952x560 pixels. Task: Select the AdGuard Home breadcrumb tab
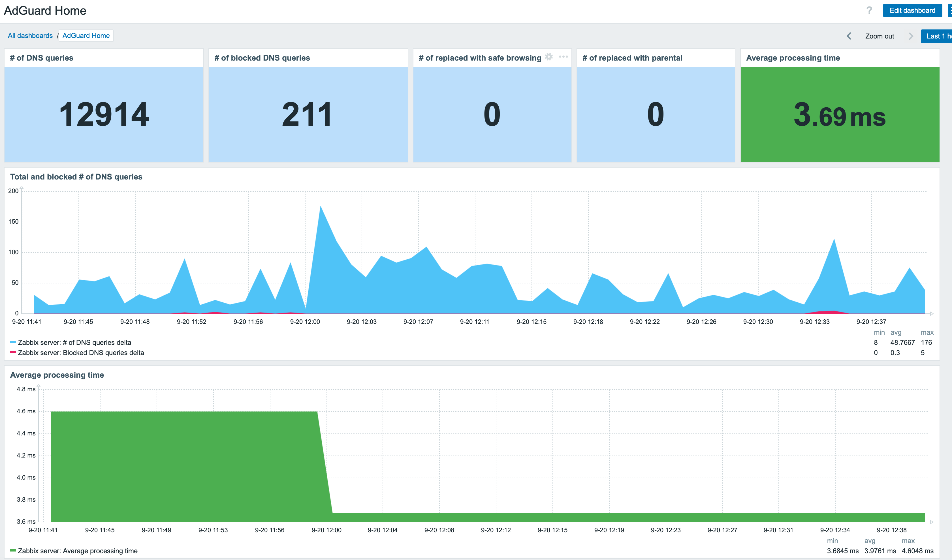[x=86, y=35]
